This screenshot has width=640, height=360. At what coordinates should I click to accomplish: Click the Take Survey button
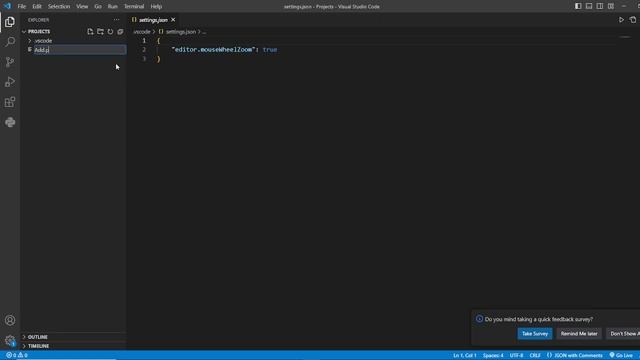tap(535, 333)
